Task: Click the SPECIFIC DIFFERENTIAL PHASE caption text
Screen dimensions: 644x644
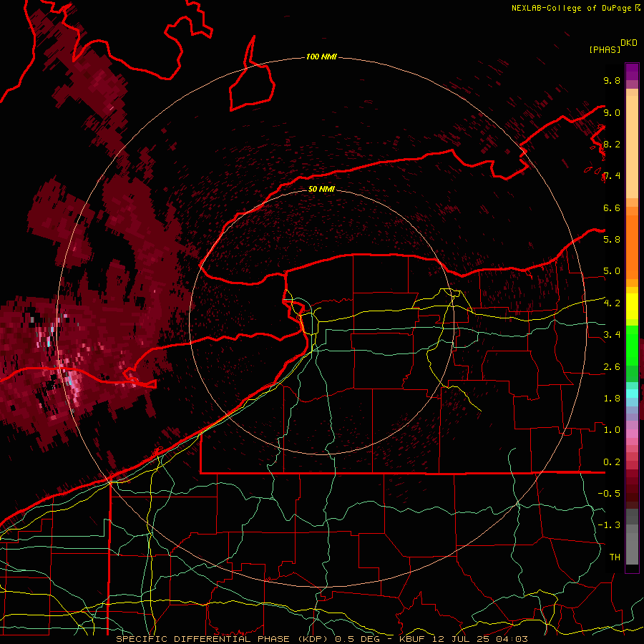Action: pyautogui.click(x=203, y=639)
